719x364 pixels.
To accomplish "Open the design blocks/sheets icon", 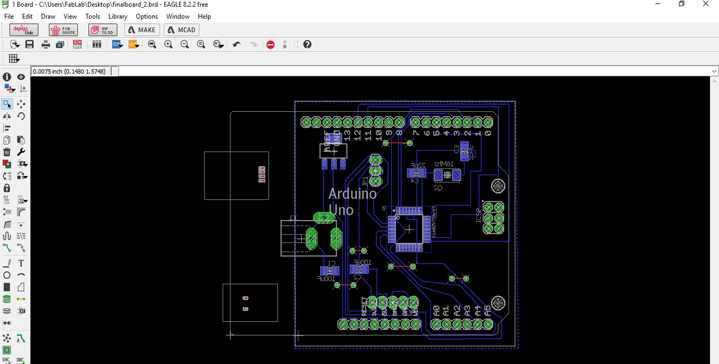I will point(96,44).
